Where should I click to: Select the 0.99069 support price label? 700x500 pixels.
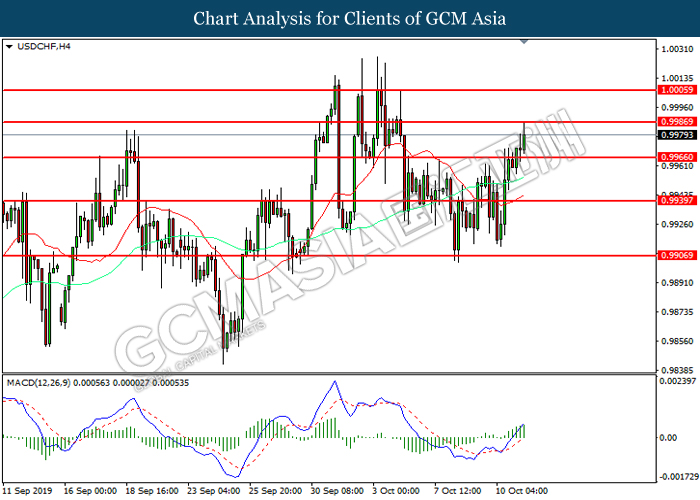coord(677,255)
